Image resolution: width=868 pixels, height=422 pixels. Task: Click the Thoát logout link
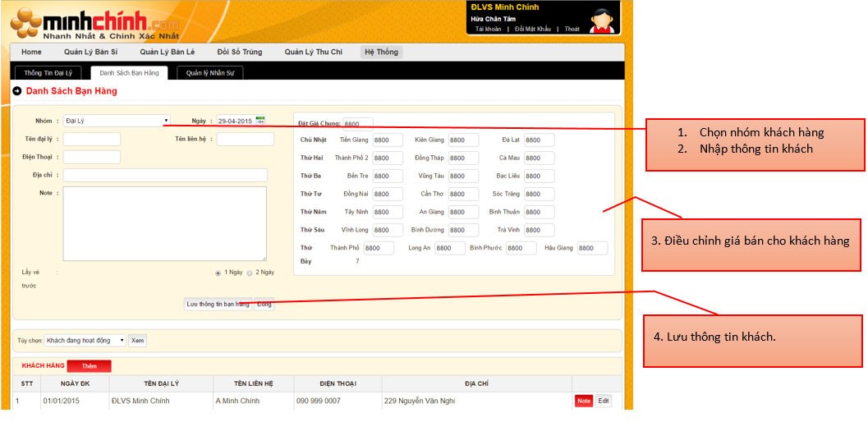click(x=572, y=29)
